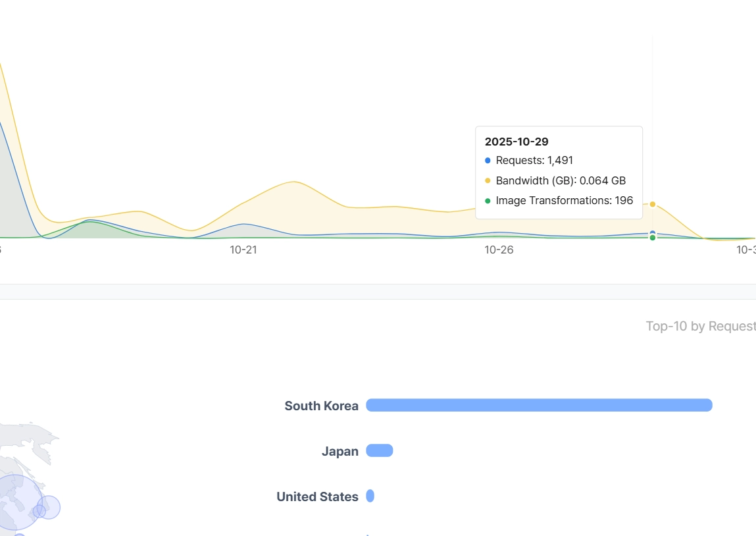This screenshot has height=536, width=756.
Task: Click the yellow Bandwidth dot in tooltip
Action: click(x=488, y=180)
